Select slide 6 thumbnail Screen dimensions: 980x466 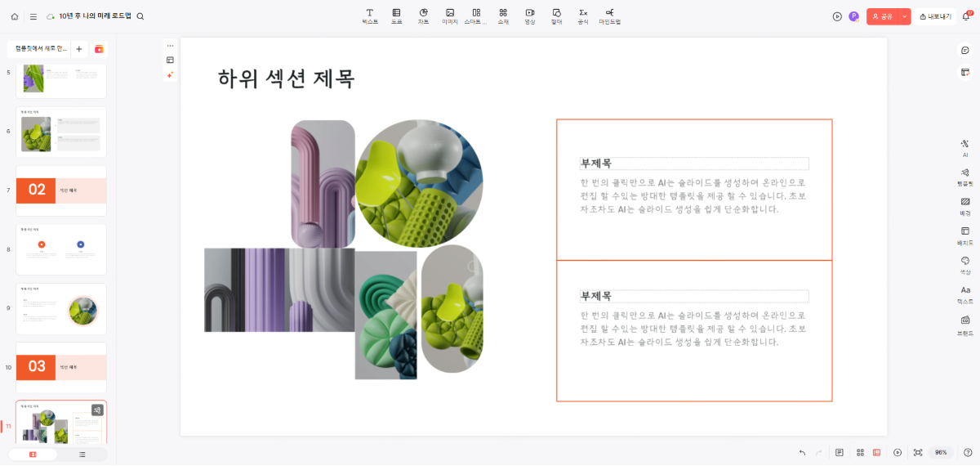coord(61,132)
